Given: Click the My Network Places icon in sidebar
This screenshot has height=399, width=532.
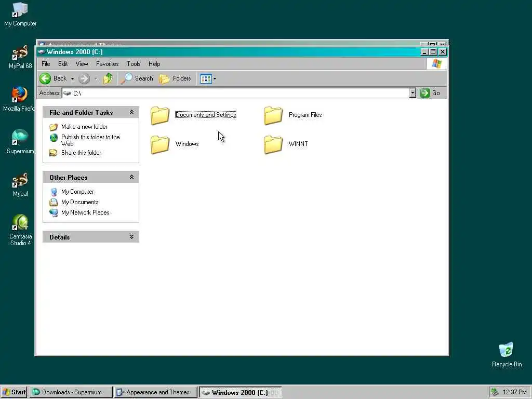Looking at the screenshot, I should (54, 212).
